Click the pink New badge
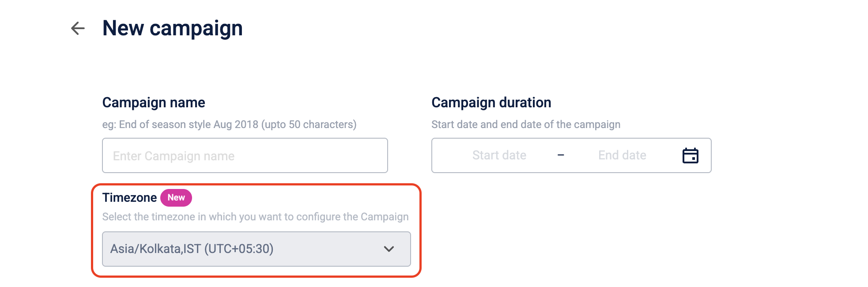Image resolution: width=868 pixels, height=287 pixels. point(176,198)
